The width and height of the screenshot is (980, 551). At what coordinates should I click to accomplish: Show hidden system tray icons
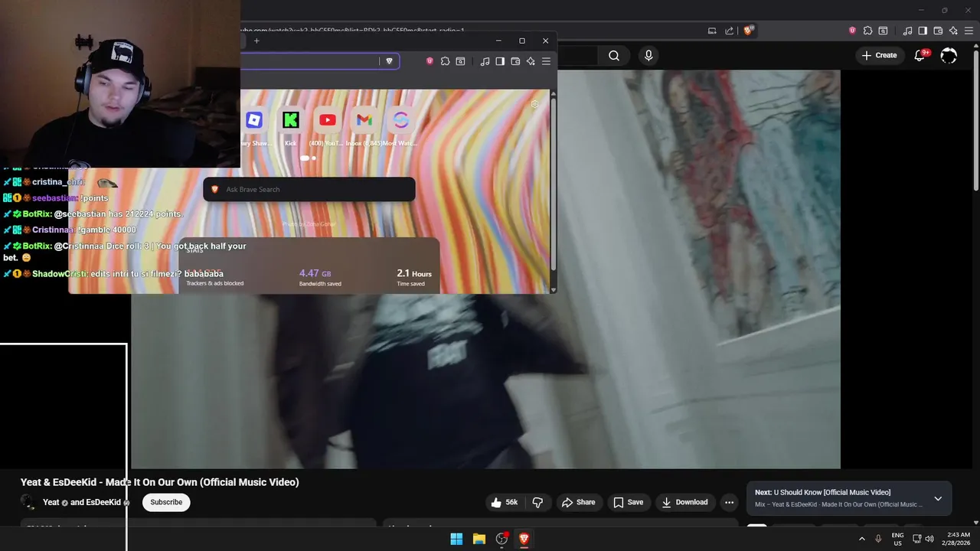click(x=861, y=539)
